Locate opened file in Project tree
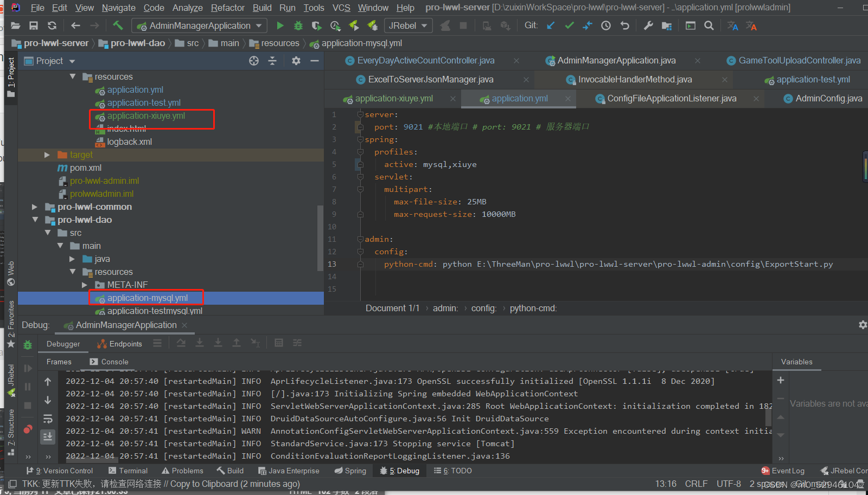The width and height of the screenshot is (868, 495). tap(254, 61)
